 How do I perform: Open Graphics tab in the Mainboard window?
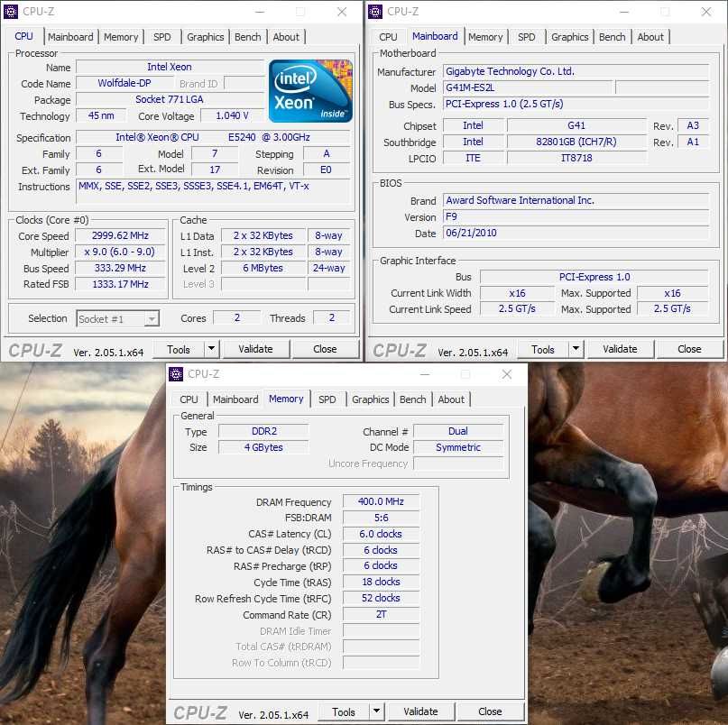tap(569, 37)
